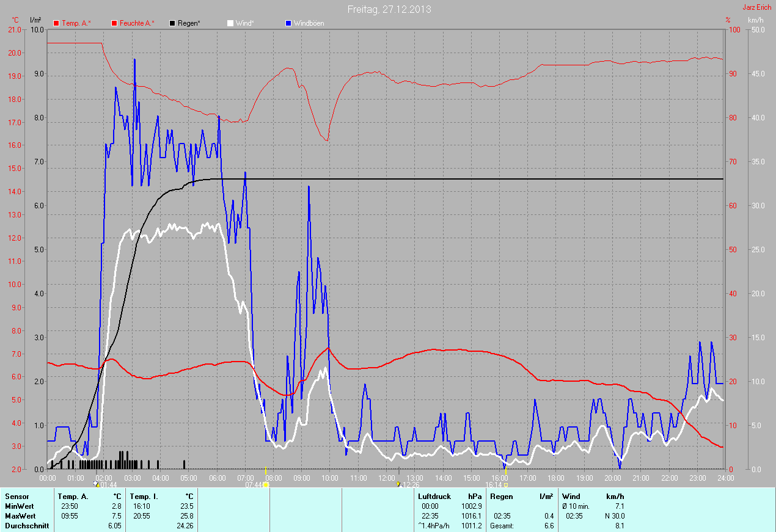Click the red Temp. A. legend square
776x532 pixels.
coord(56,23)
